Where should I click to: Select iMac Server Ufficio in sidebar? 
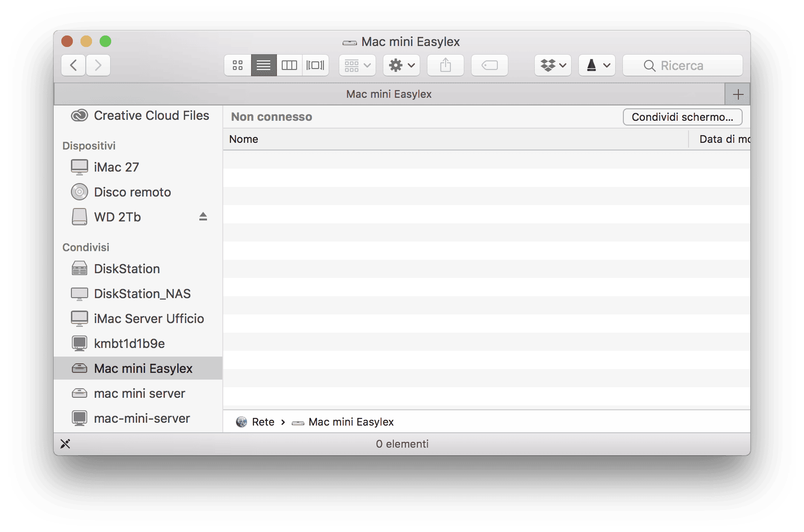tap(138, 319)
